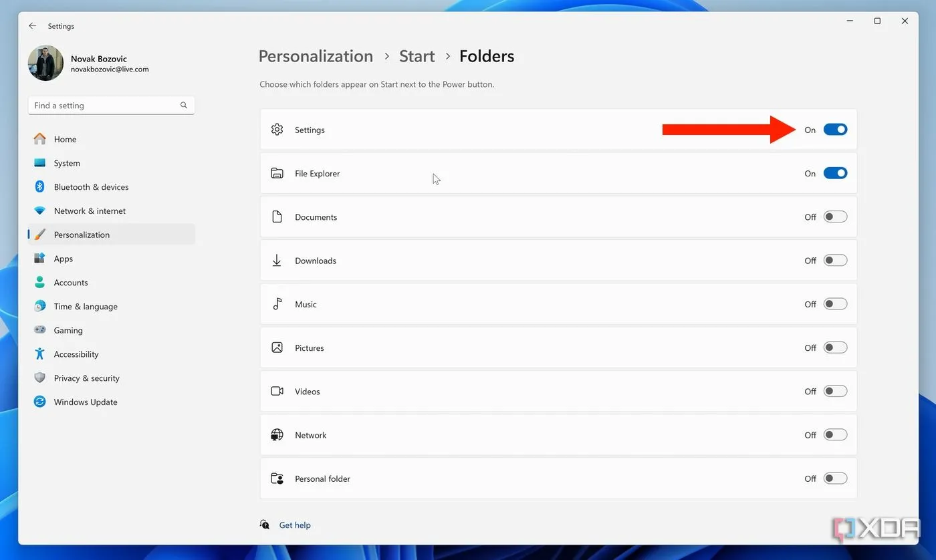The width and height of the screenshot is (936, 560).
Task: Click the System monitor icon
Action: [x=40, y=163]
